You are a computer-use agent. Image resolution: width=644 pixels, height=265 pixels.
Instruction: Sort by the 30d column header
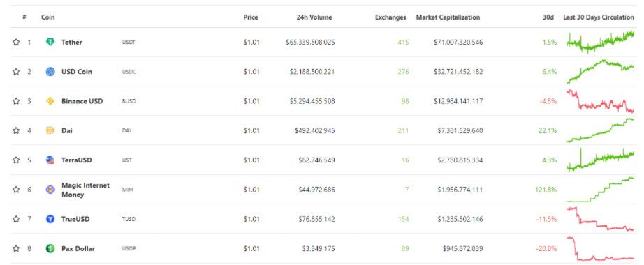point(548,17)
